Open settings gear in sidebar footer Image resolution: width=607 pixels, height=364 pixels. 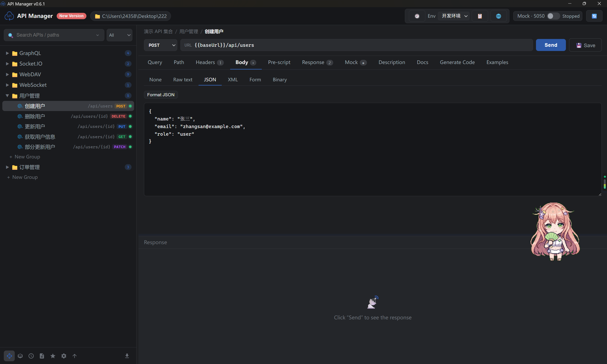pyautogui.click(x=64, y=356)
